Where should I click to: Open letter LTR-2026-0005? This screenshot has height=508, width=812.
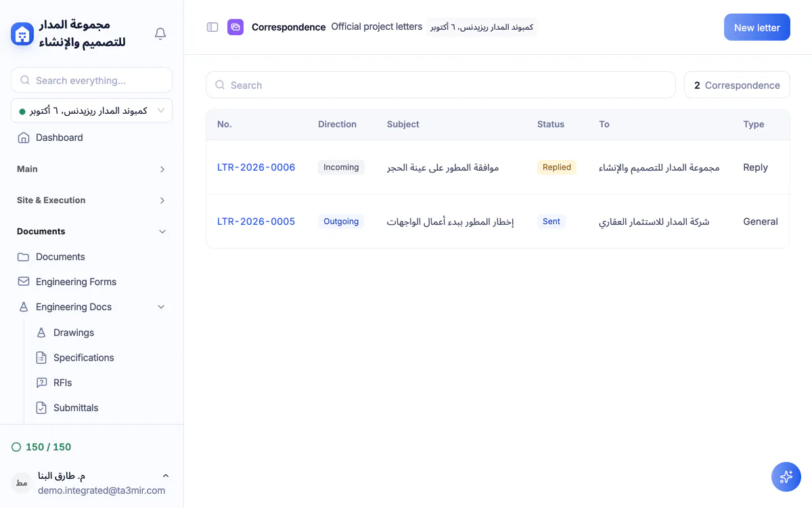point(256,221)
